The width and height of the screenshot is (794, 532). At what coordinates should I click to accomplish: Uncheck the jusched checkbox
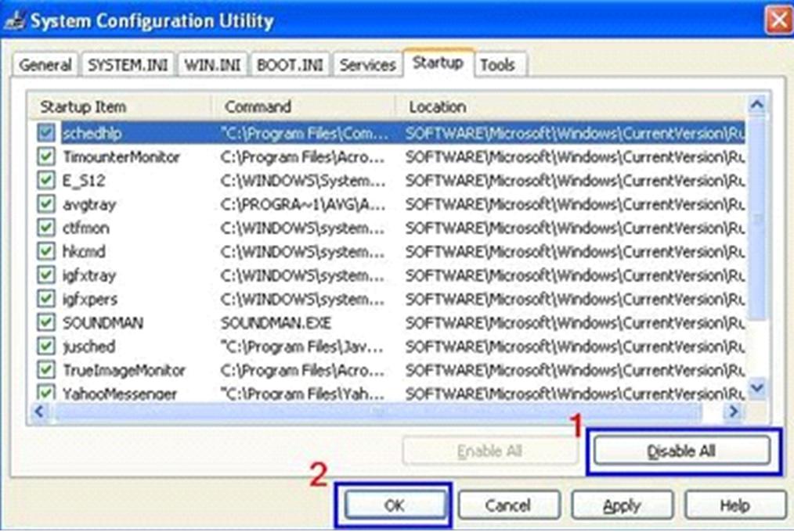(46, 347)
